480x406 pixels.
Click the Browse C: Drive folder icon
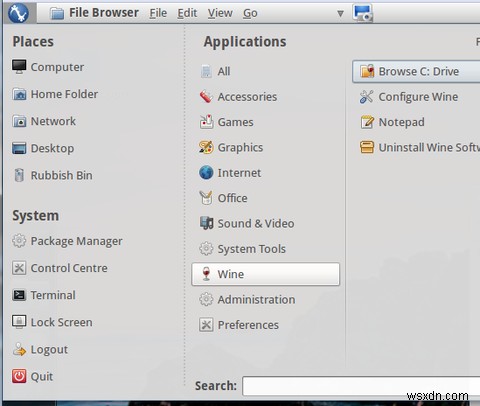click(367, 71)
